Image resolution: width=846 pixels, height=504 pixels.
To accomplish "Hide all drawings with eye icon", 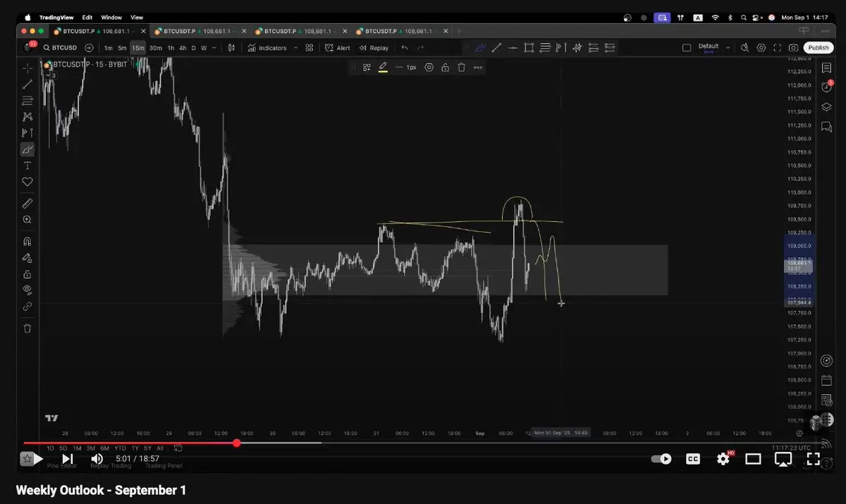I will [27, 290].
